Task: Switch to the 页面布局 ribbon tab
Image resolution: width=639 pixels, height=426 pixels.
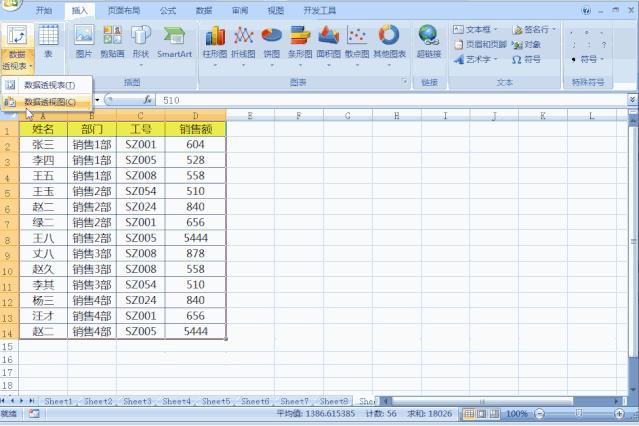Action: pos(123,9)
